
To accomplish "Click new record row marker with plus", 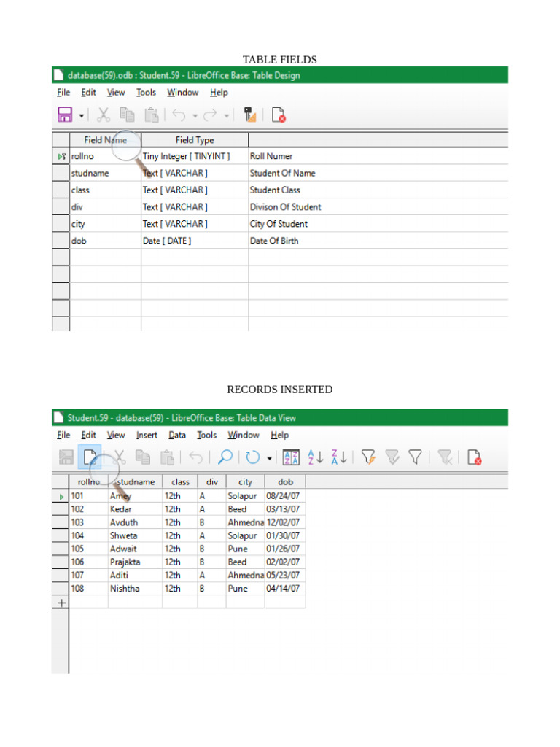I will tap(61, 603).
